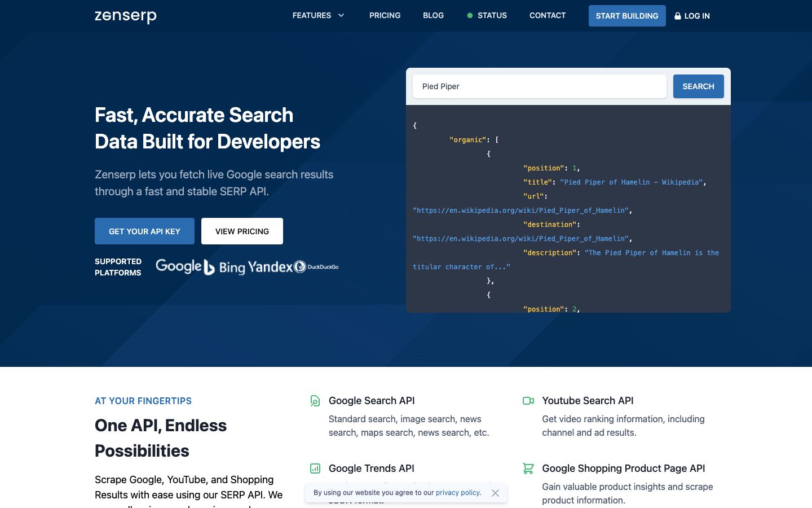Click the Wikipedia title string in JSON
The height and width of the screenshot is (508, 812).
tap(631, 182)
